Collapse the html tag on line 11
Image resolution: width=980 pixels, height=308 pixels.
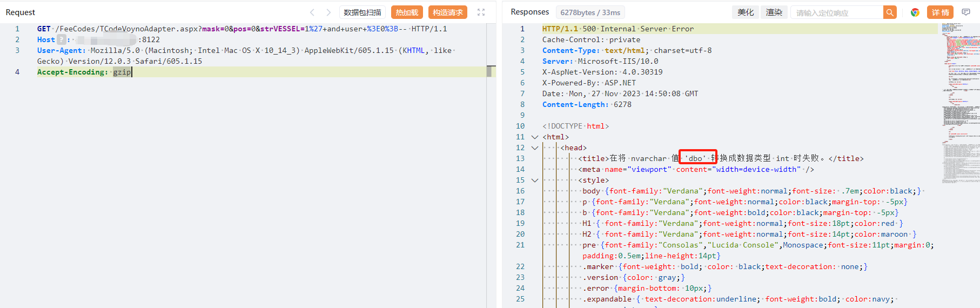coord(535,137)
